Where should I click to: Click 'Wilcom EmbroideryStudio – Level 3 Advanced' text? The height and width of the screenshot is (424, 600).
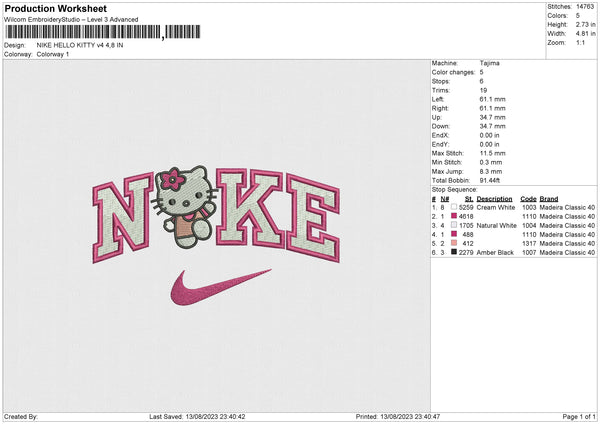[x=71, y=20]
